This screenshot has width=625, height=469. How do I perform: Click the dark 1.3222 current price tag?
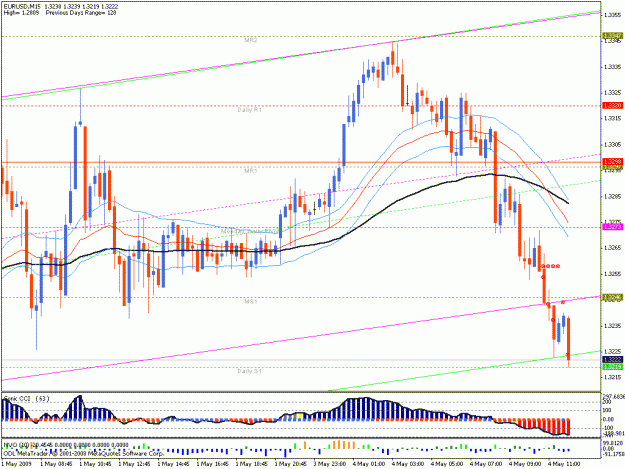[613, 359]
